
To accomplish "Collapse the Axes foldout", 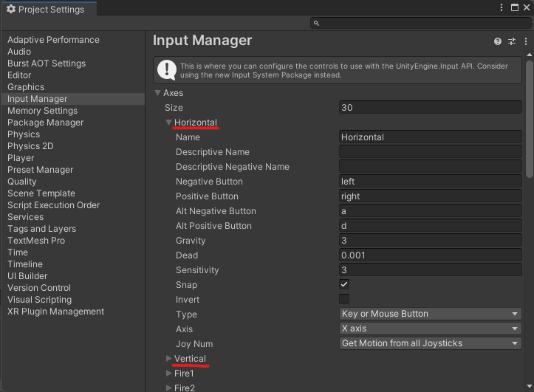I will click(x=157, y=93).
